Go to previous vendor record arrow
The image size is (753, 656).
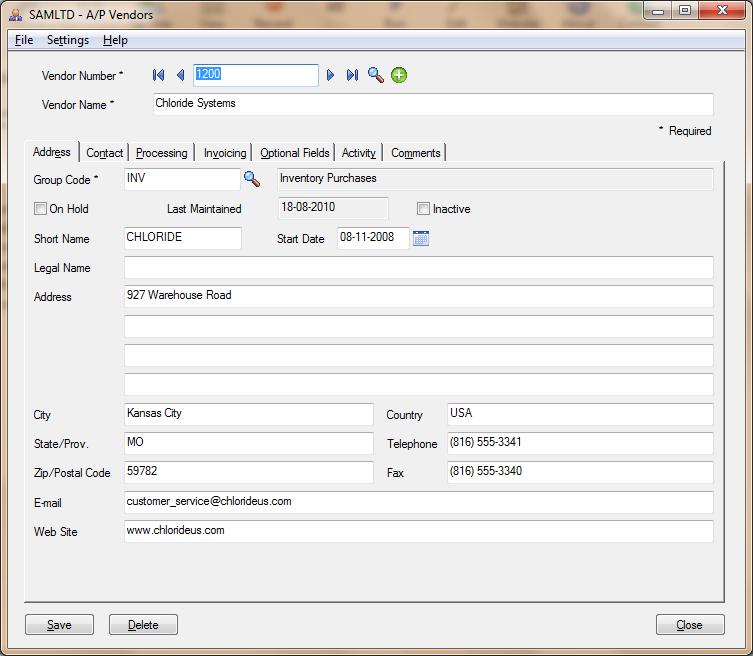pos(181,75)
